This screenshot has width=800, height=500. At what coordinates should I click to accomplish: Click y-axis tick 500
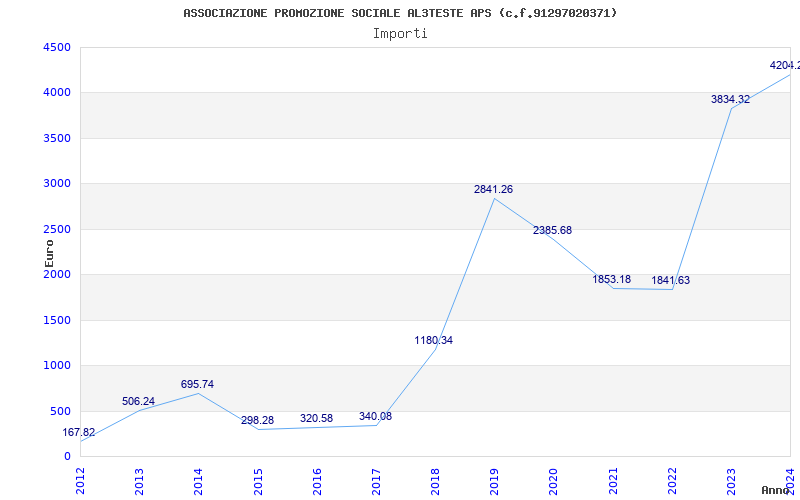coord(60,411)
